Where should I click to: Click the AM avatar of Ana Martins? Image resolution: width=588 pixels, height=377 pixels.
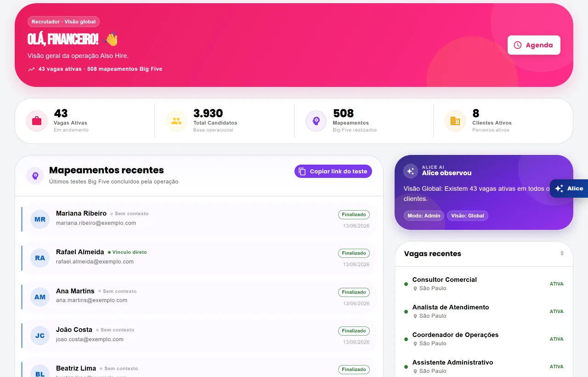pyautogui.click(x=40, y=297)
